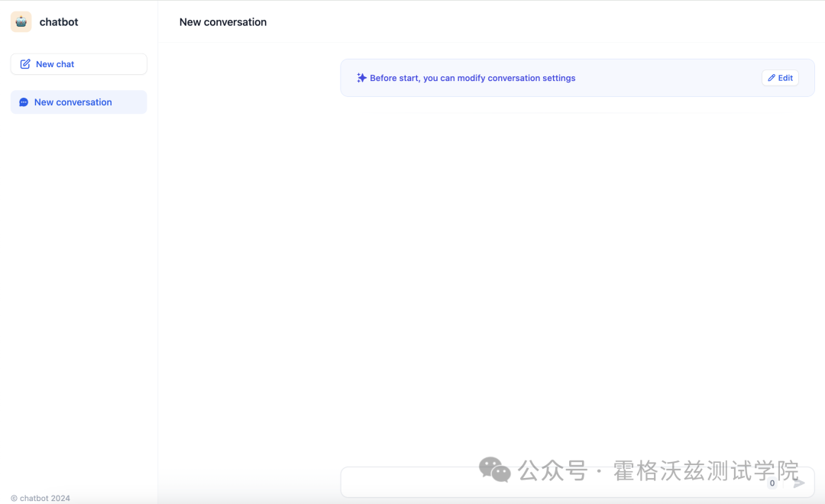Click the sparkle icon in settings banner
This screenshot has width=825, height=504.
361,78
